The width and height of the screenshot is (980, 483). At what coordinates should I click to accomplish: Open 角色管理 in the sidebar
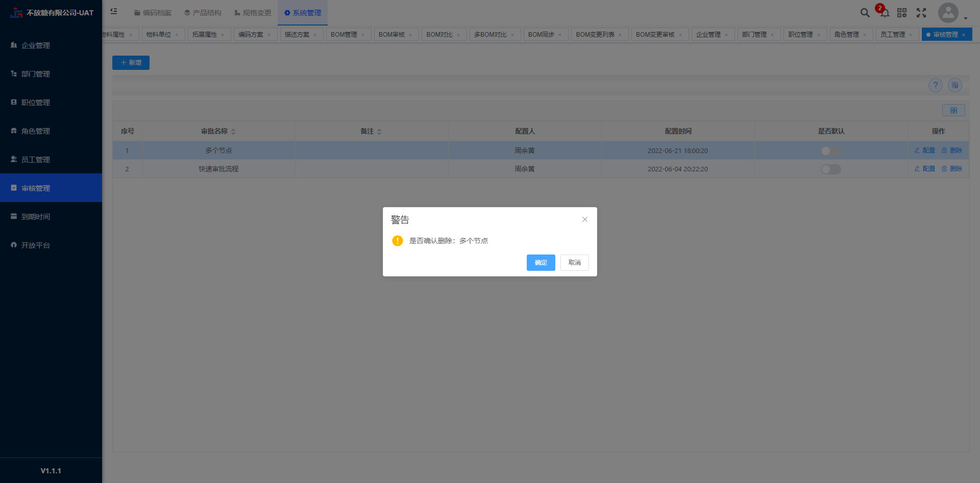(x=51, y=131)
